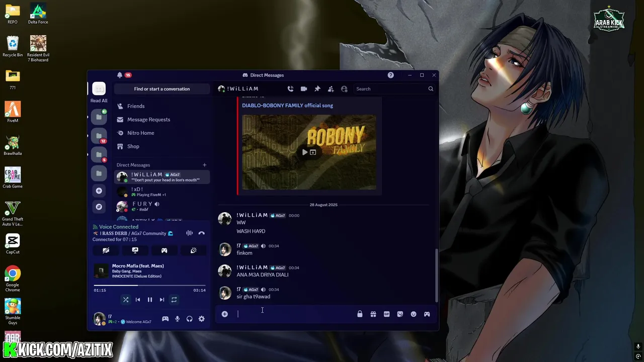Open Message Requests
Screen dimensions: 644x362
162,120
